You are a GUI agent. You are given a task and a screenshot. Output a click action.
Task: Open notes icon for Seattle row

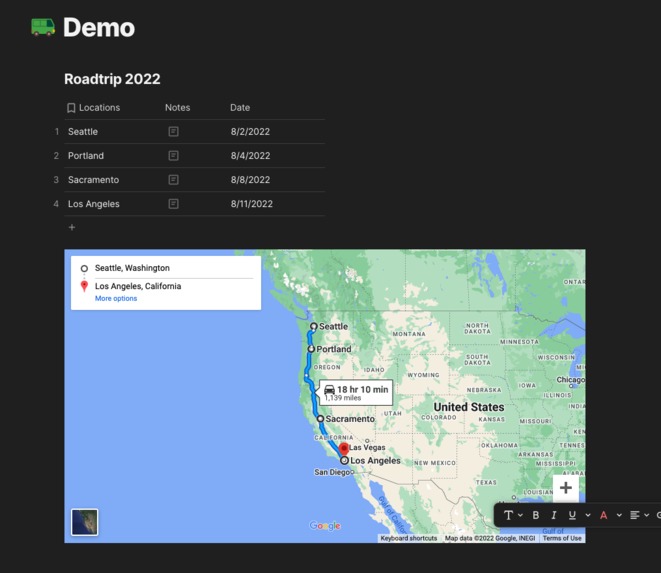coord(173,132)
